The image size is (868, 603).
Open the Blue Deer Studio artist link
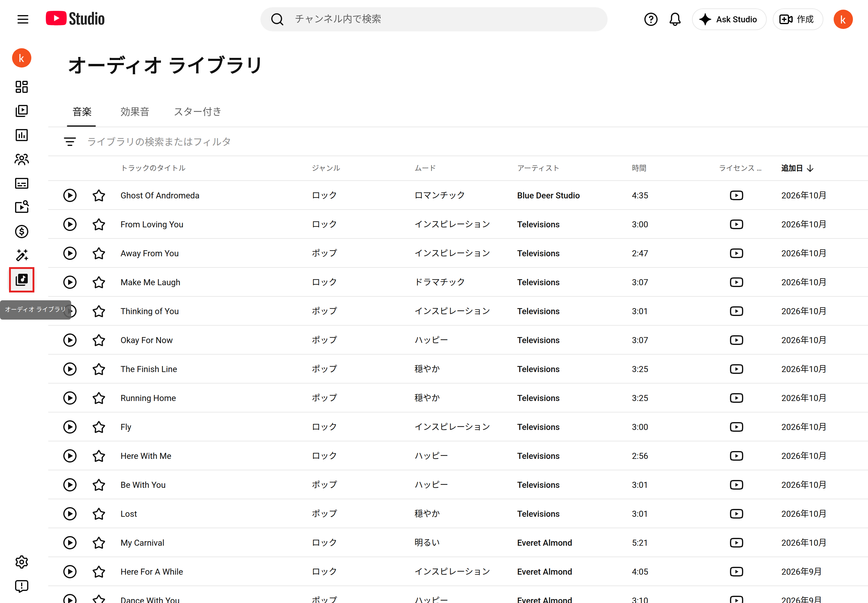click(x=548, y=195)
